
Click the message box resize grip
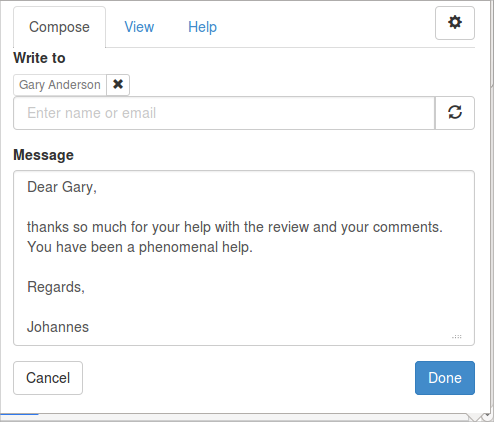(457, 337)
